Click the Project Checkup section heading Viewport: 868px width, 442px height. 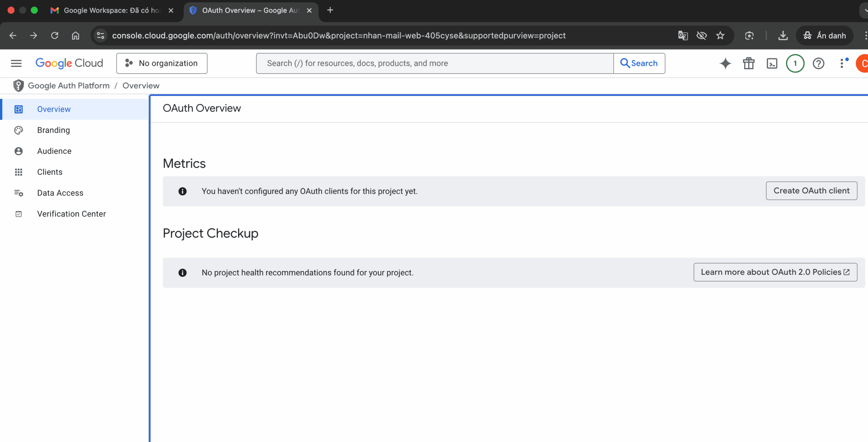tap(211, 233)
